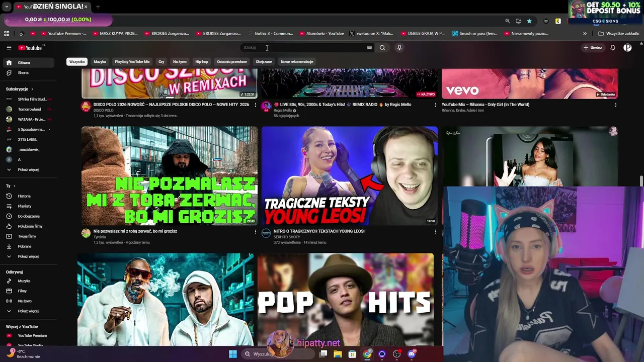
Task: Open Twoje filmy in sidebar
Action: point(29,236)
